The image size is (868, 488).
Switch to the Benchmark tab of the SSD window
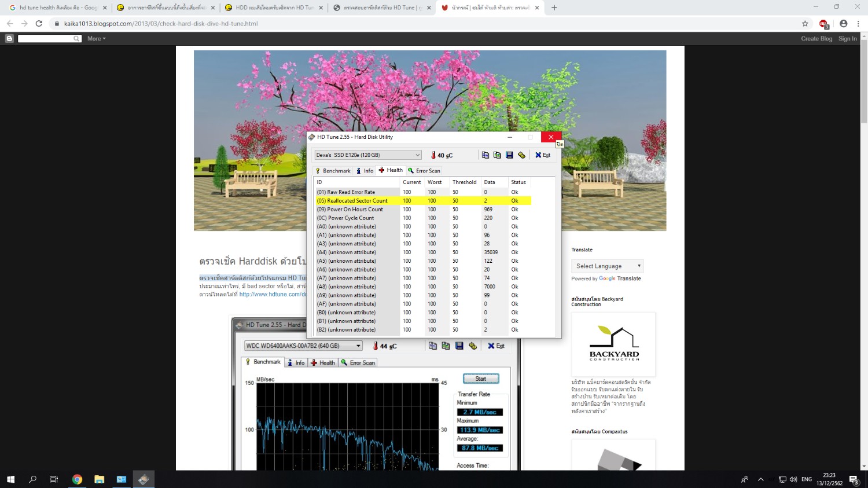(333, 171)
